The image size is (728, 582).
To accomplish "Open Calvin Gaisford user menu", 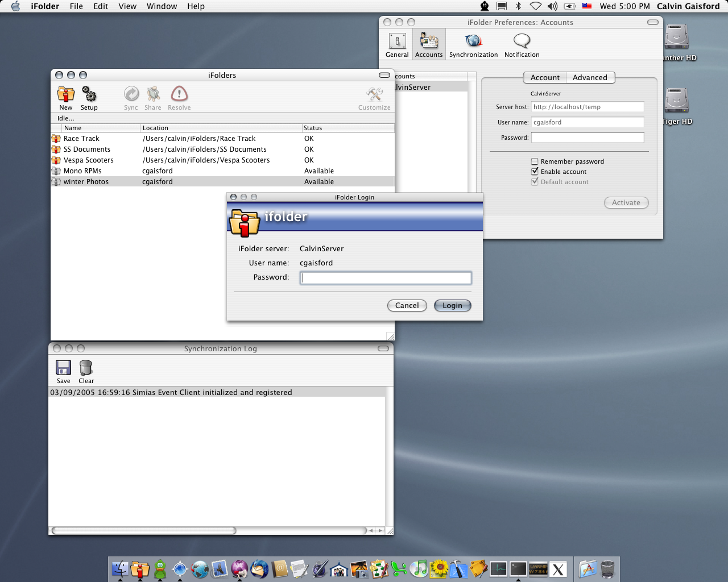I will click(688, 6).
